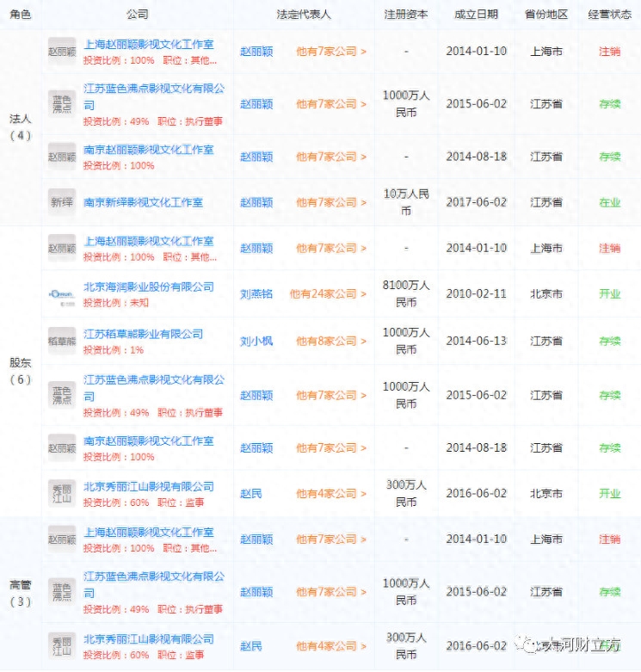641x672 pixels.
Task: Click the 新绎 company logo thumbnail
Action: point(62,202)
